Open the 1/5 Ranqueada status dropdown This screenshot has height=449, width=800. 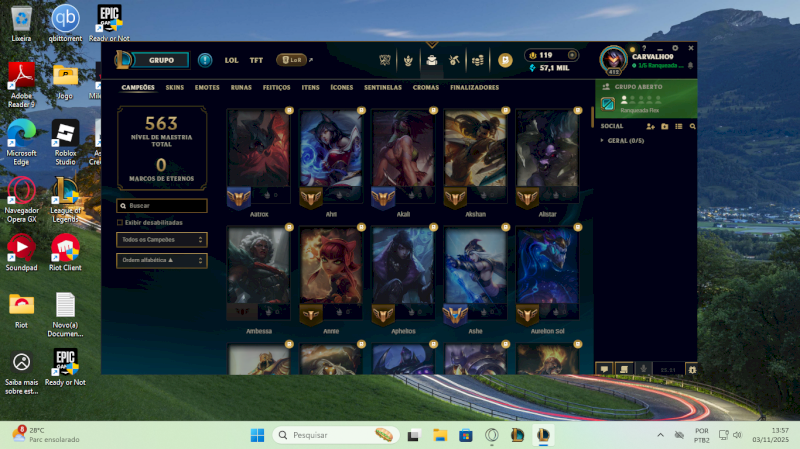[657, 66]
